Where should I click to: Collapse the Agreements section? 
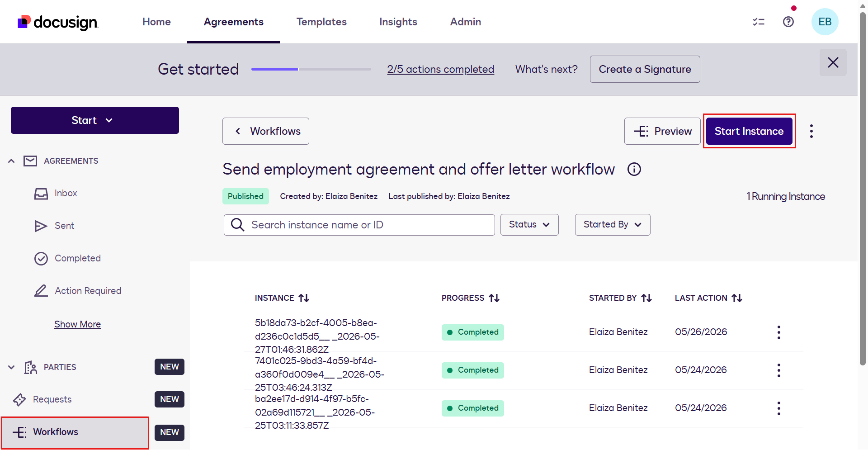click(11, 161)
